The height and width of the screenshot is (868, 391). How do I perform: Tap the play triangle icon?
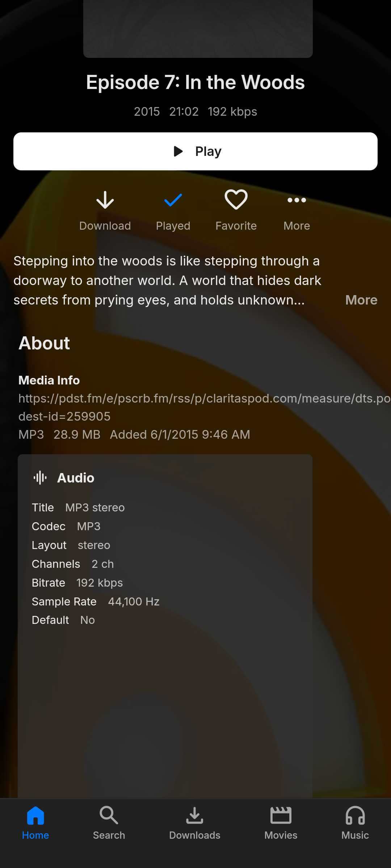pos(178,151)
